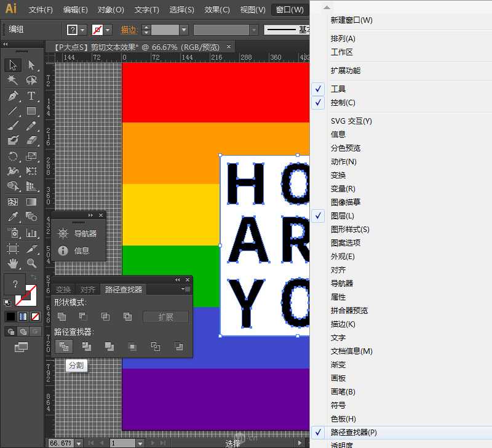492x448 pixels.
Task: Select the Zoom tool
Action: pos(32,263)
